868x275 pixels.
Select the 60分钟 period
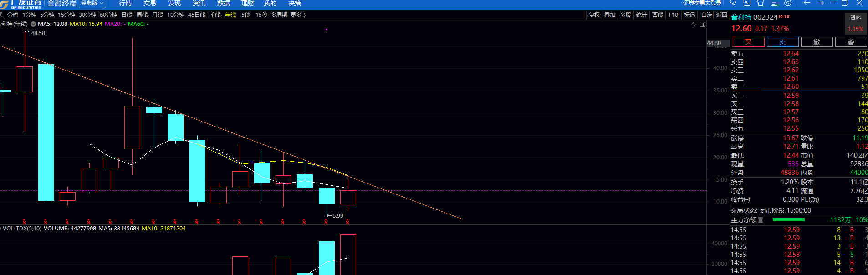pyautogui.click(x=108, y=15)
